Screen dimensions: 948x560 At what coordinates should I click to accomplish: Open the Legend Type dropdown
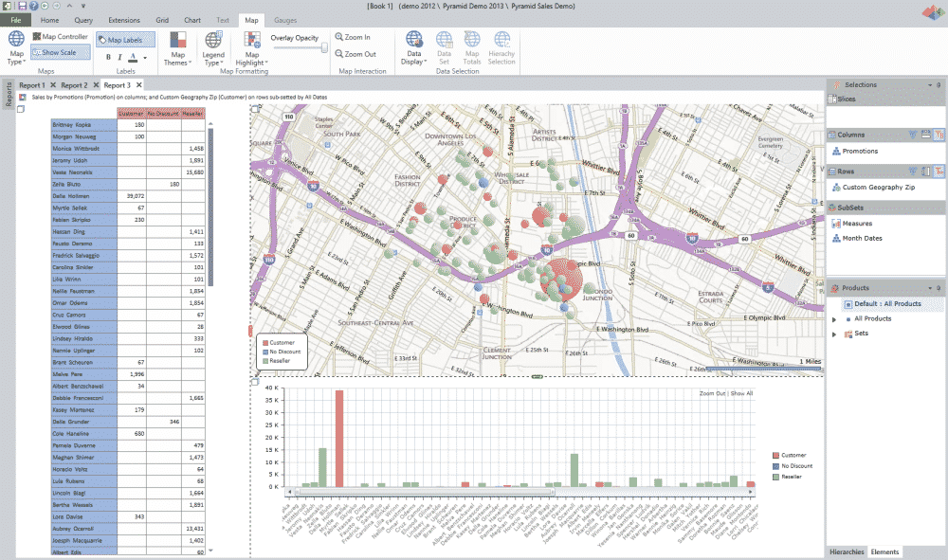(213, 49)
